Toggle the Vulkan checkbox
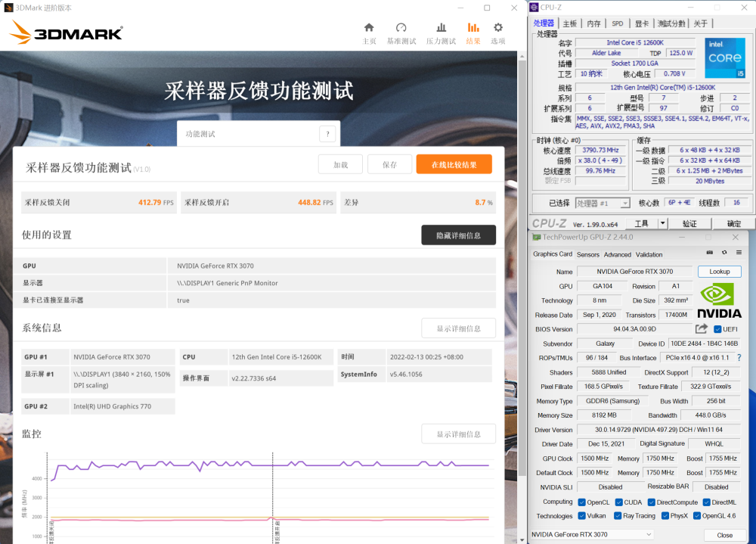The height and width of the screenshot is (544, 756). [581, 515]
